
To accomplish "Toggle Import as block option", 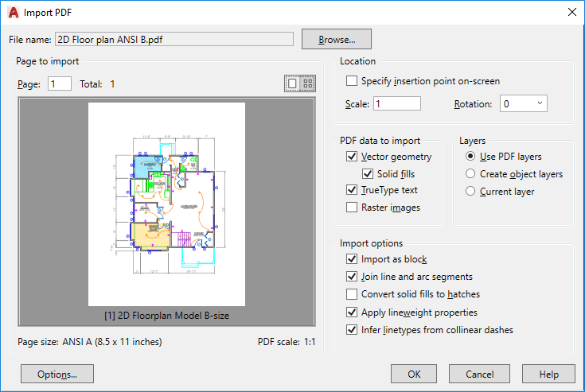I will click(352, 259).
